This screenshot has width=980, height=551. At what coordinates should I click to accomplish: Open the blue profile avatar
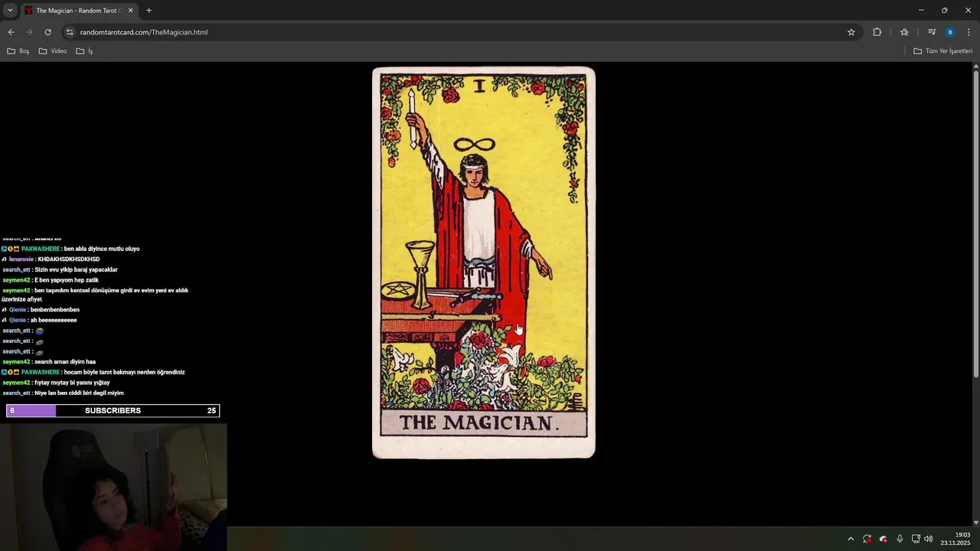tap(950, 32)
